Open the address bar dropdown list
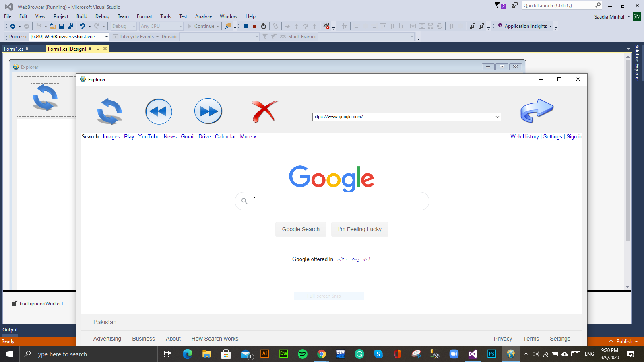Image resolution: width=644 pixels, height=362 pixels. point(497,117)
